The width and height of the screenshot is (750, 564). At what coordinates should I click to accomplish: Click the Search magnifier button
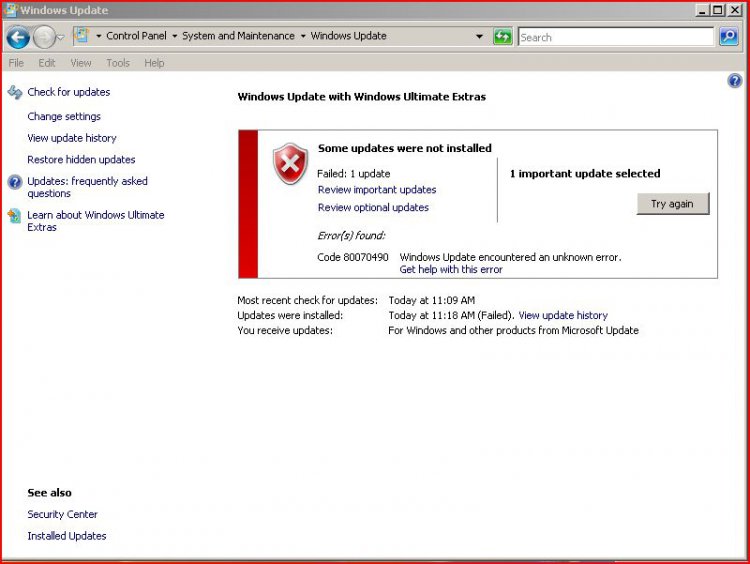point(728,36)
